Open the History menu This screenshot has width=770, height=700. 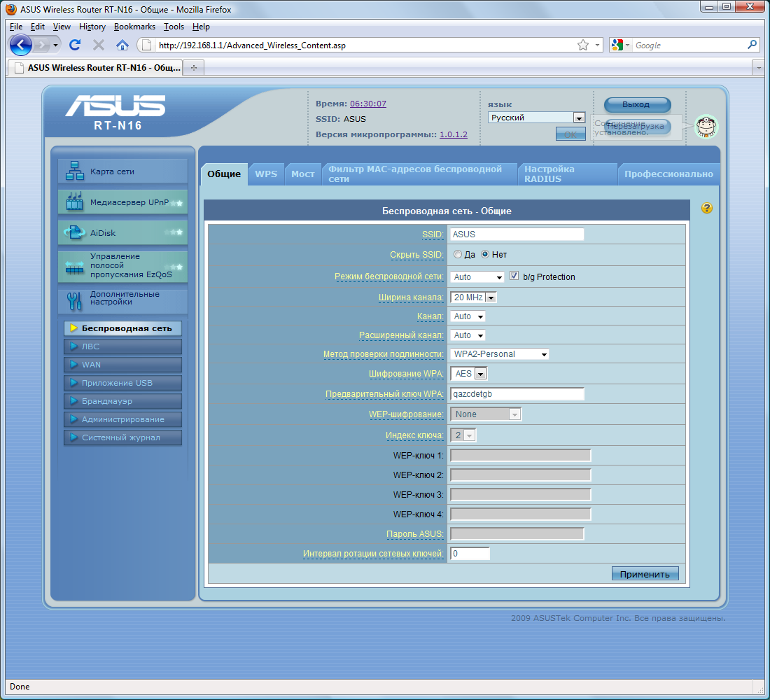[92, 27]
